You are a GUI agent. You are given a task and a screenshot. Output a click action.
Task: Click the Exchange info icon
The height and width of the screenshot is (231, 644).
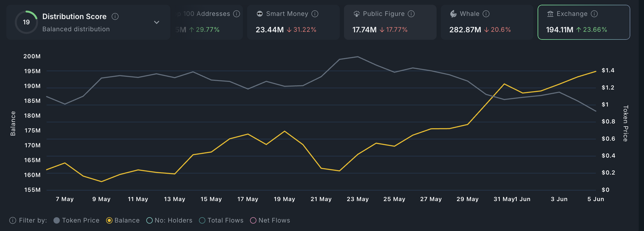594,14
